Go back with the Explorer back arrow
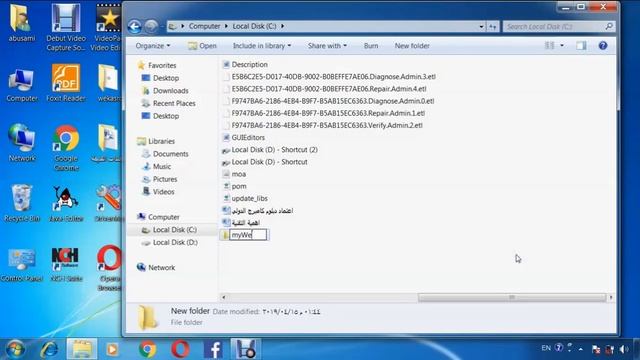The image size is (640, 360). [134, 27]
